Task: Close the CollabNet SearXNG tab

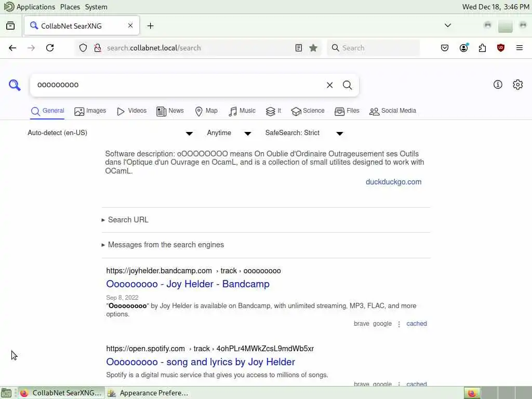Action: pos(130,25)
